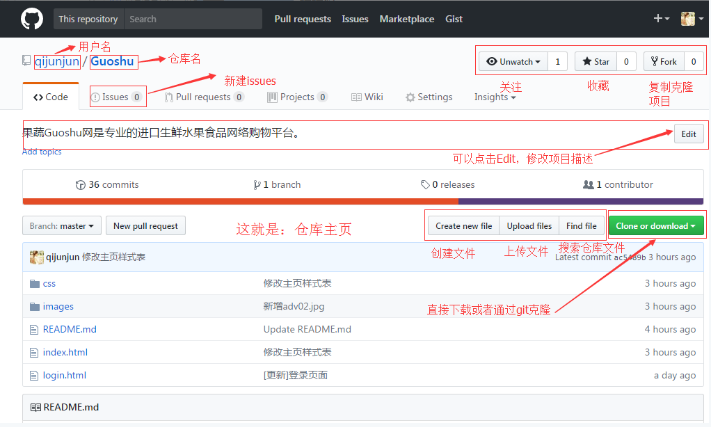This screenshot has height=427, width=711.
Task: Open login.html file
Action: 64,375
